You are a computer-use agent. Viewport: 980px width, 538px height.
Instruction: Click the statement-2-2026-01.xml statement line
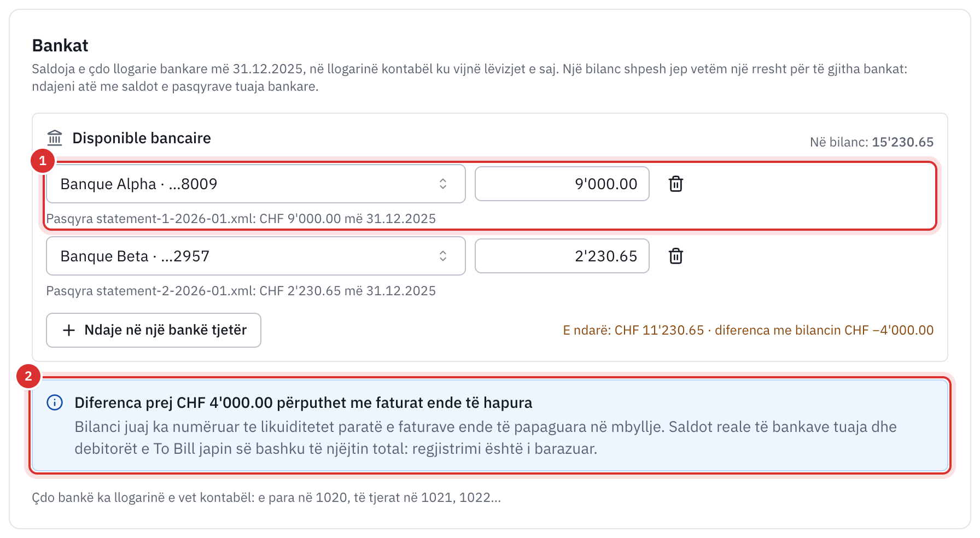pos(241,291)
